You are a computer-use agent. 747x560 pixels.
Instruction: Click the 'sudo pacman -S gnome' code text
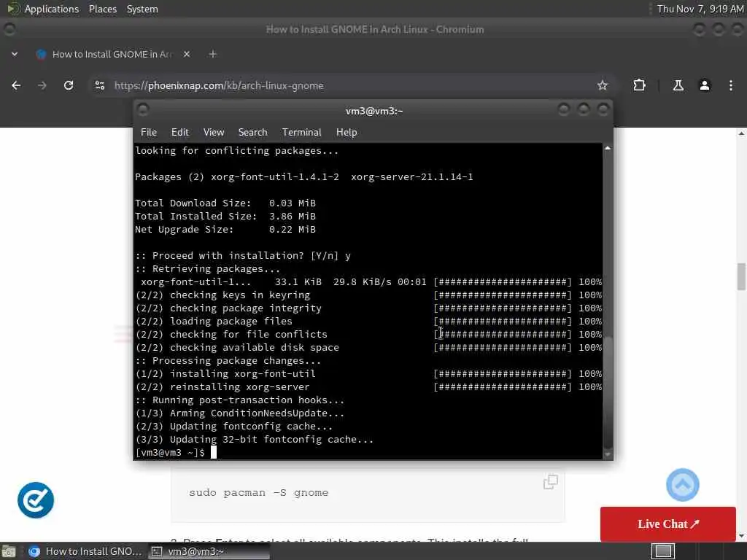pyautogui.click(x=258, y=492)
